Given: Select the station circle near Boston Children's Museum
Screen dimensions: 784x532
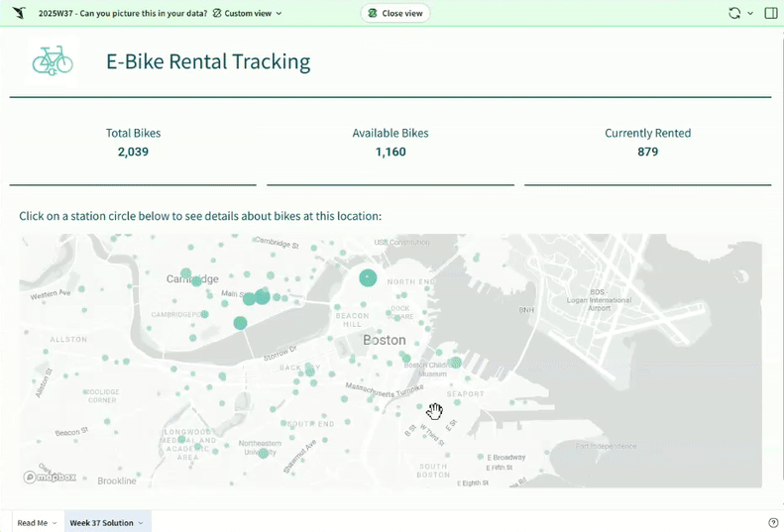Looking at the screenshot, I should pos(457,364).
